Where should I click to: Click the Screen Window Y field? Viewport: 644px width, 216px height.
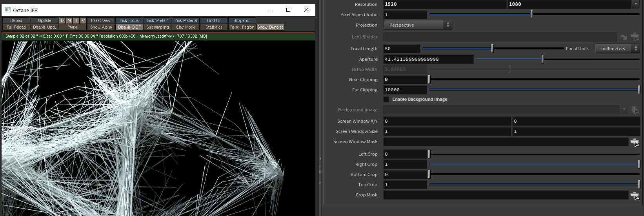click(576, 121)
